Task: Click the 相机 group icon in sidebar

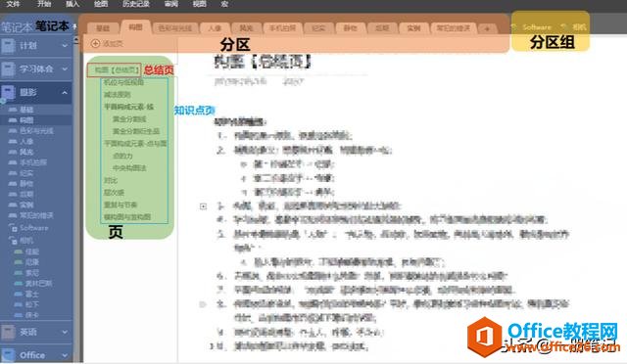Action: click(13, 240)
